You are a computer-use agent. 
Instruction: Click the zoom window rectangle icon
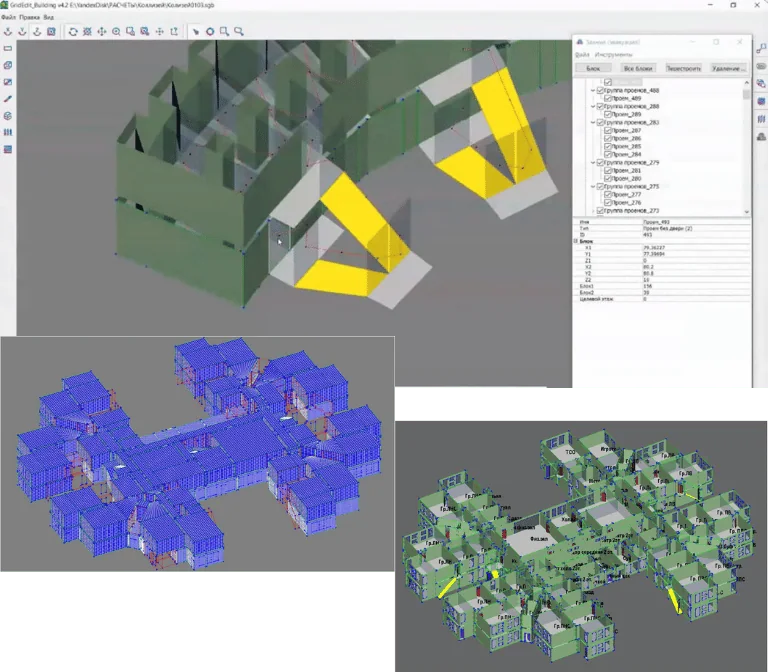click(130, 31)
